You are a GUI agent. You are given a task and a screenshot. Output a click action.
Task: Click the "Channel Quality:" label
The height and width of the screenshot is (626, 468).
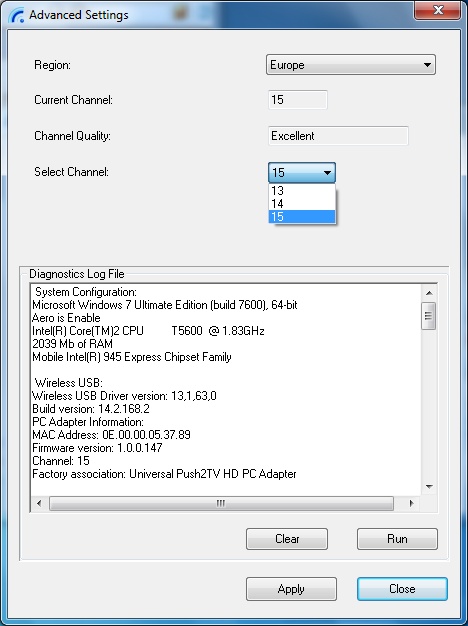72,136
